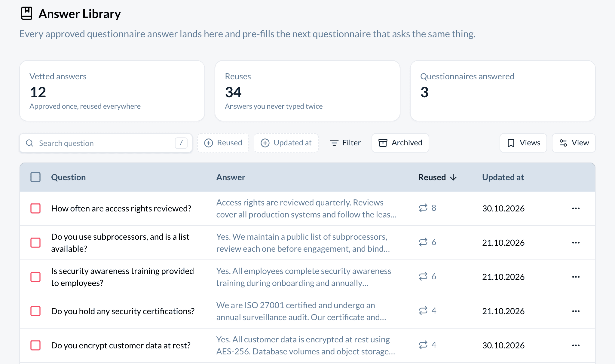This screenshot has width=615, height=364.
Task: Check the security awareness training row
Action: pos(35,277)
